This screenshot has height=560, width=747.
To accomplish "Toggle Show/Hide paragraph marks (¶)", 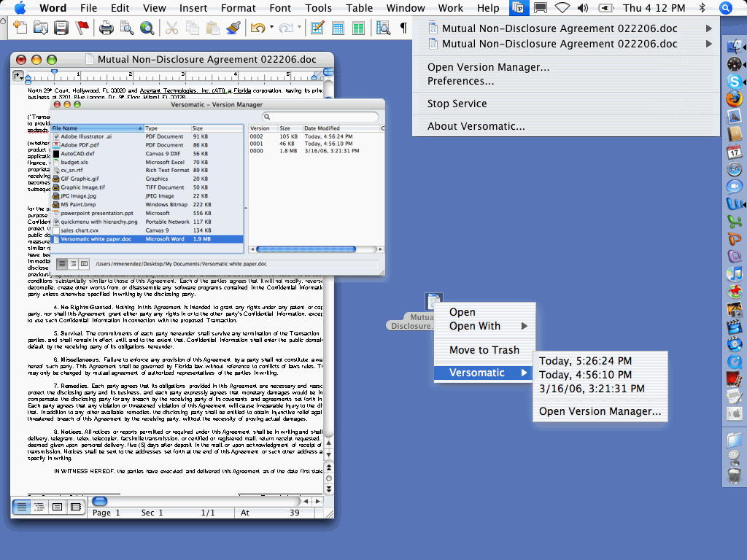I will click(403, 28).
